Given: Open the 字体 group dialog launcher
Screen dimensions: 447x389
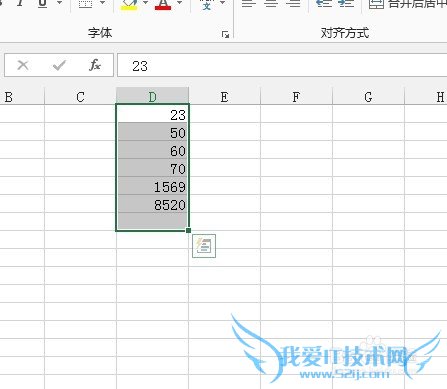Looking at the screenshot, I should (226, 34).
